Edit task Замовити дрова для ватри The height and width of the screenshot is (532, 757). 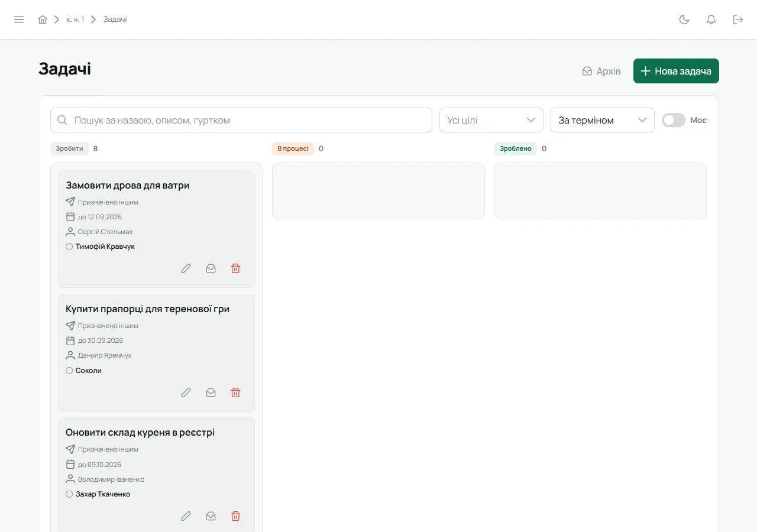(x=186, y=268)
